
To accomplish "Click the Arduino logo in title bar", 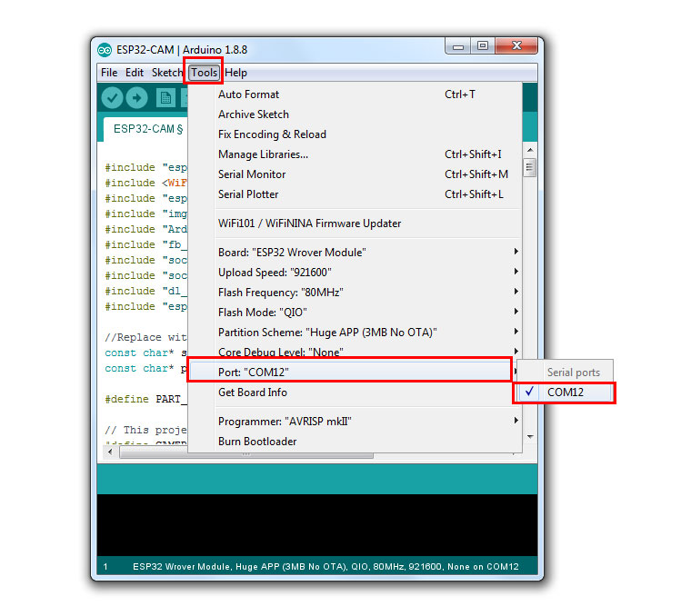I will coord(105,50).
